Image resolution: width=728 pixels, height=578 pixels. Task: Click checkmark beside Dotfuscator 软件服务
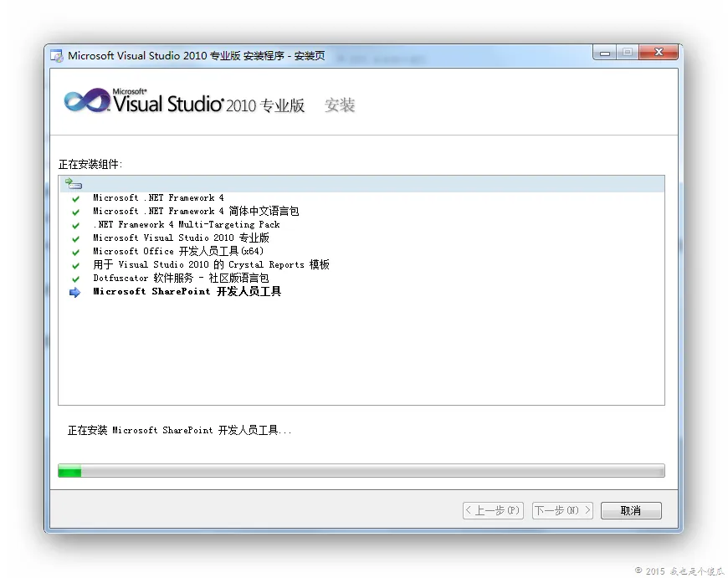75,279
